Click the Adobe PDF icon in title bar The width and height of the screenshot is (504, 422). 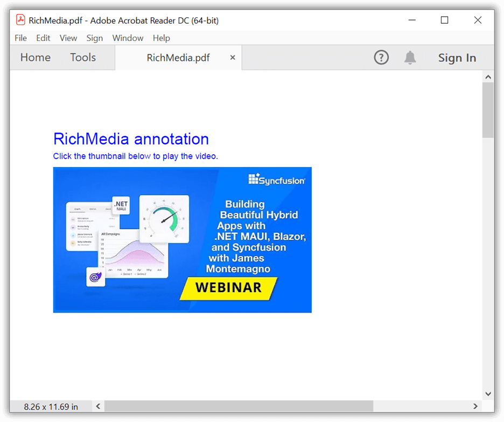[x=20, y=20]
